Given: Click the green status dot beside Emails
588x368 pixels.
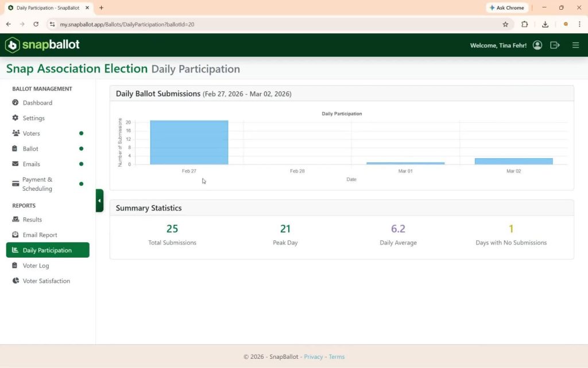Looking at the screenshot, I should click(x=81, y=164).
